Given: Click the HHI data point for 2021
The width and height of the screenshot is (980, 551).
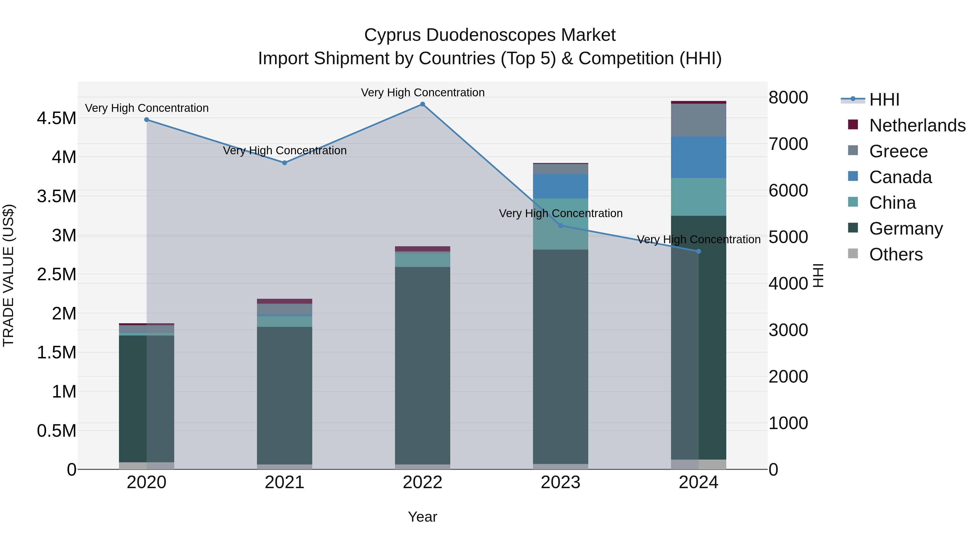Looking at the screenshot, I should [284, 163].
